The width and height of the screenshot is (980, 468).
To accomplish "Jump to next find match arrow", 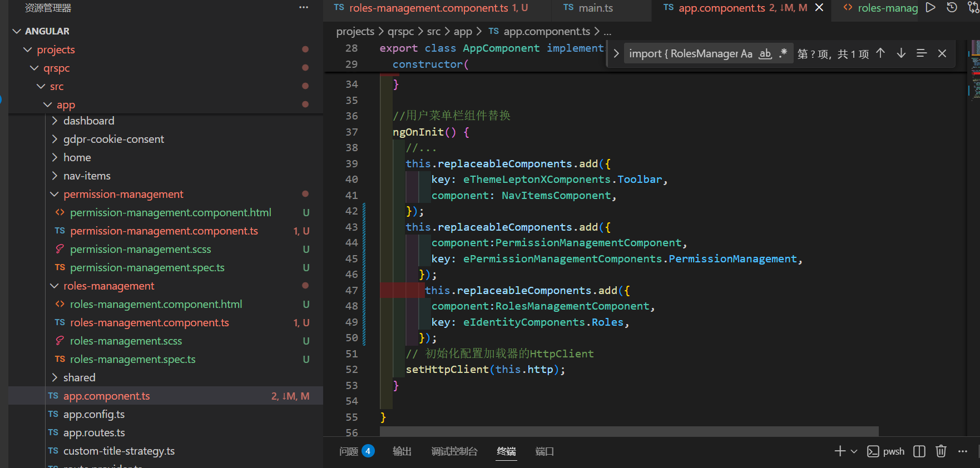I will 901,53.
